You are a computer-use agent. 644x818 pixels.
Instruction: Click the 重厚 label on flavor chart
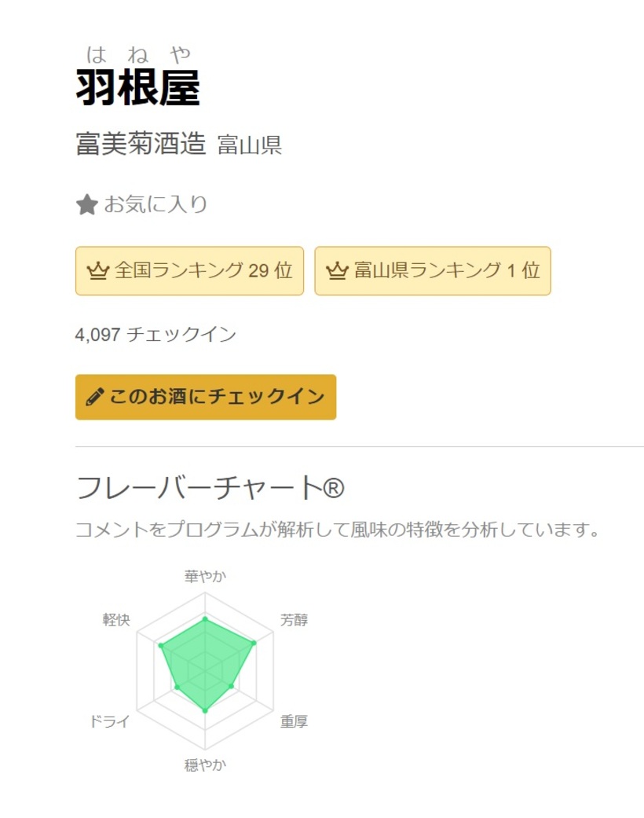[x=294, y=721]
